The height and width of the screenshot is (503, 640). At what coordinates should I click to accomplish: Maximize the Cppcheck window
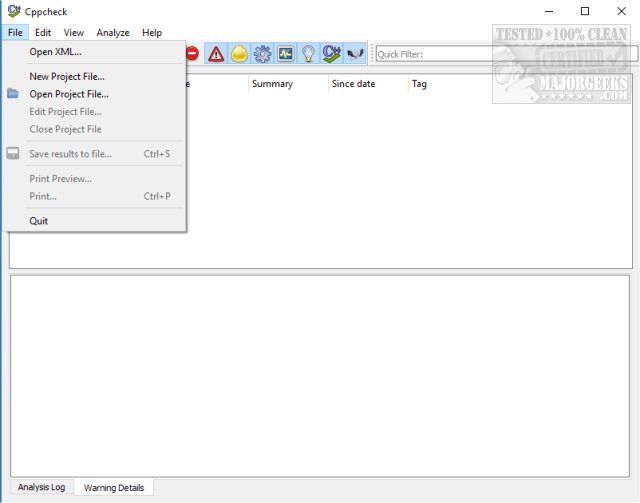click(585, 11)
